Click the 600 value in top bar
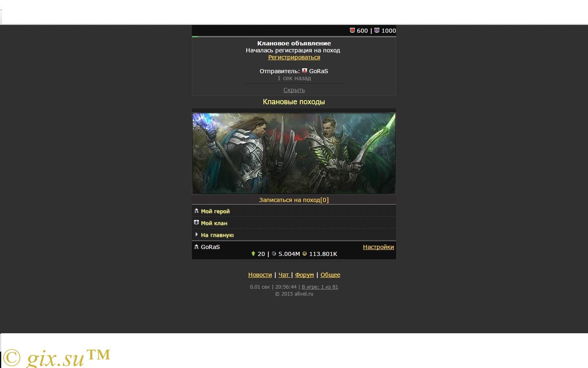Viewport: 588px width, 368px height. 362,31
